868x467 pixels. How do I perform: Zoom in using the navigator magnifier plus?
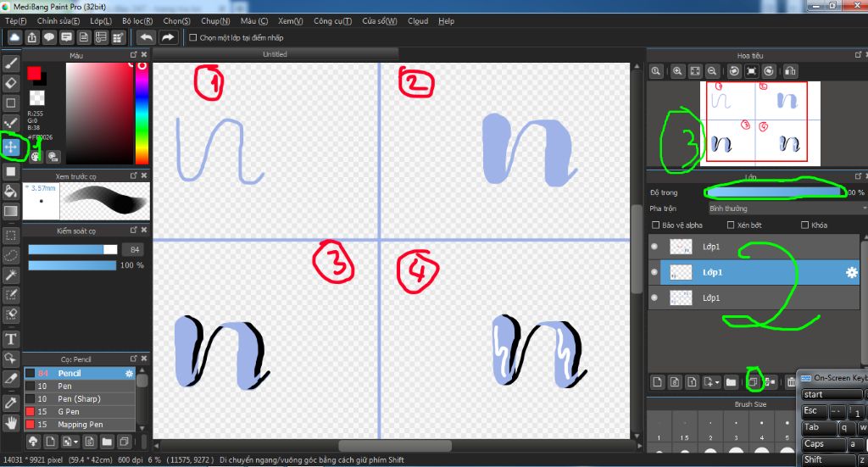(x=677, y=71)
